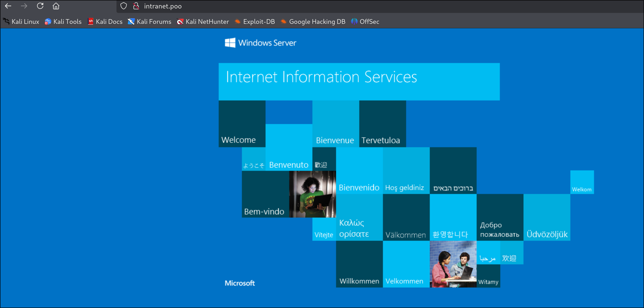The width and height of the screenshot is (644, 308).
Task: Open the Kali Forums bookmark
Action: point(150,22)
